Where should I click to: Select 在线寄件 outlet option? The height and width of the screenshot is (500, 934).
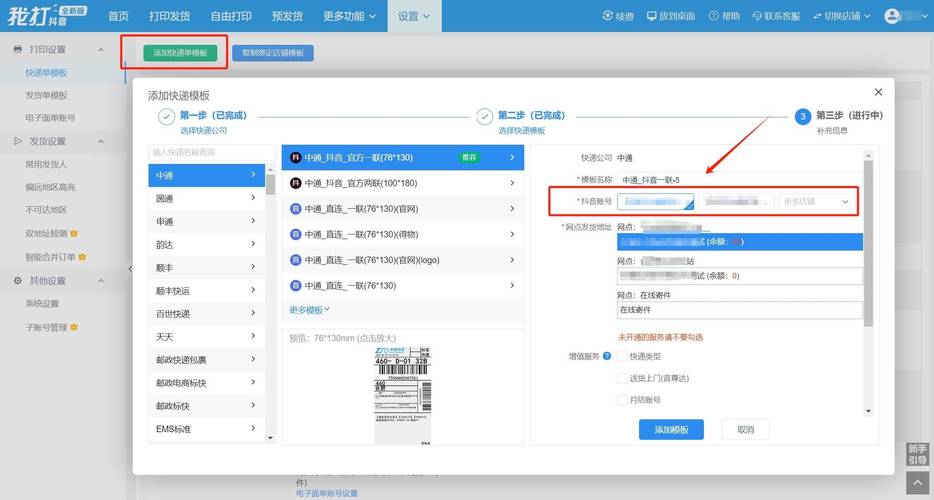pos(739,310)
